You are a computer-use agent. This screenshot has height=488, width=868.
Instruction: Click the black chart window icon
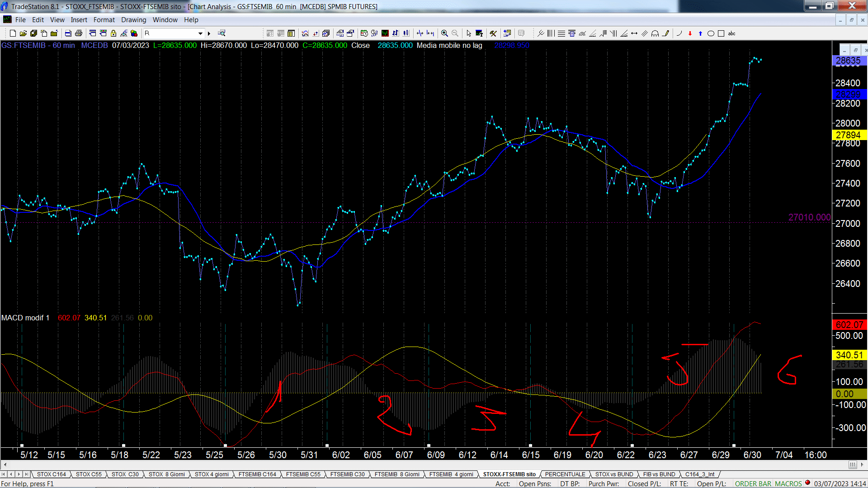385,33
